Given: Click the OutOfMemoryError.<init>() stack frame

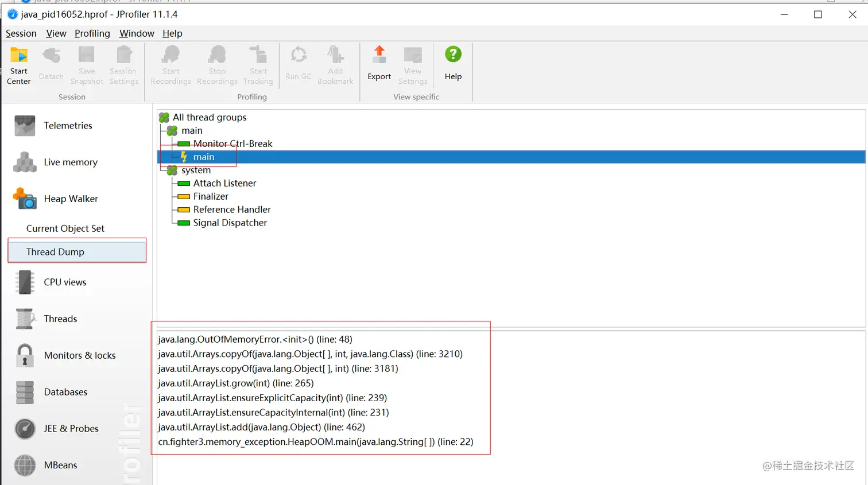Looking at the screenshot, I should (x=255, y=339).
